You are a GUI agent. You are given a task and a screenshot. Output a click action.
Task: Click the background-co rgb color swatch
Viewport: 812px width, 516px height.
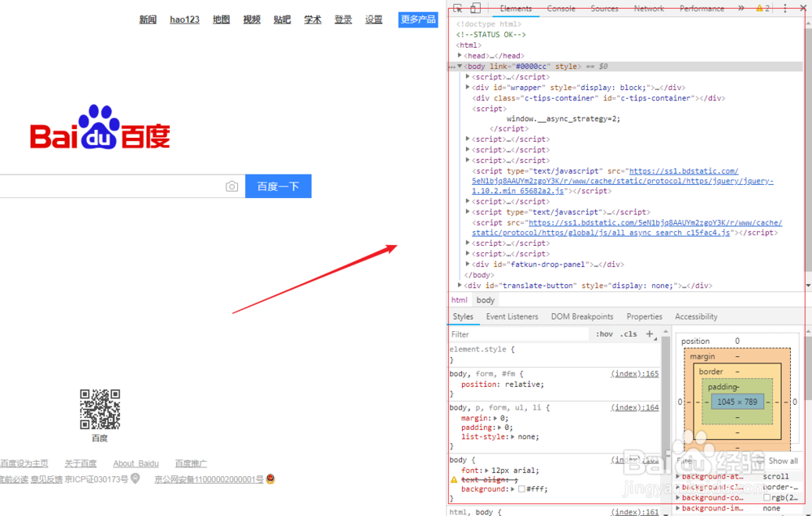click(767, 497)
